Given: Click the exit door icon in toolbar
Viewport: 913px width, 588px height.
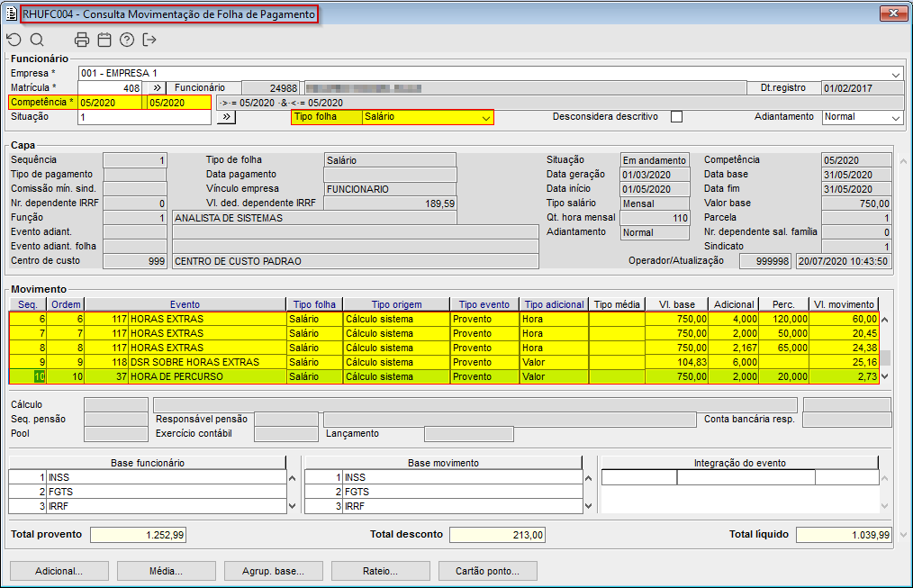Looking at the screenshot, I should click(149, 40).
